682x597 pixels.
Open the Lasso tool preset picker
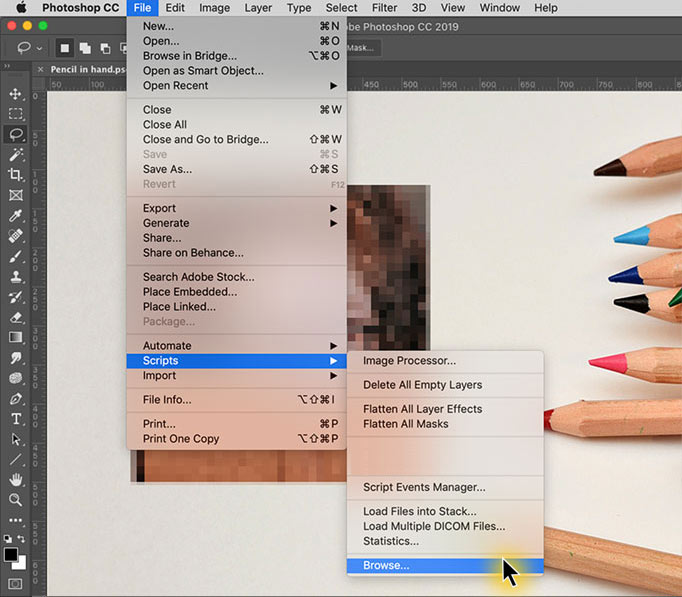pos(29,48)
